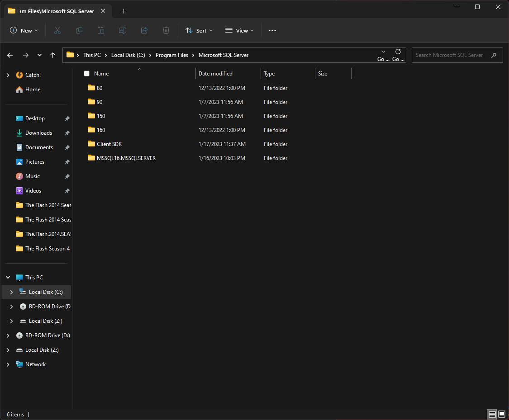Navigate up one folder level
The height and width of the screenshot is (420, 509).
coord(53,55)
